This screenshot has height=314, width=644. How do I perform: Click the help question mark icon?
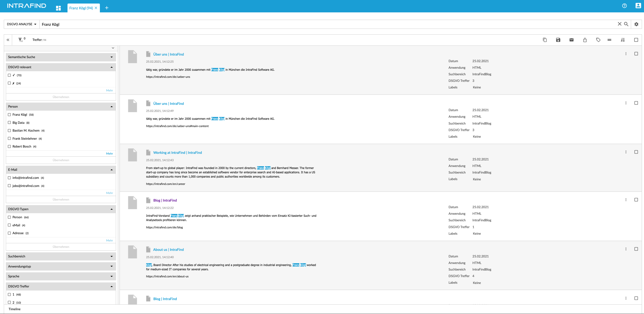point(624,6)
